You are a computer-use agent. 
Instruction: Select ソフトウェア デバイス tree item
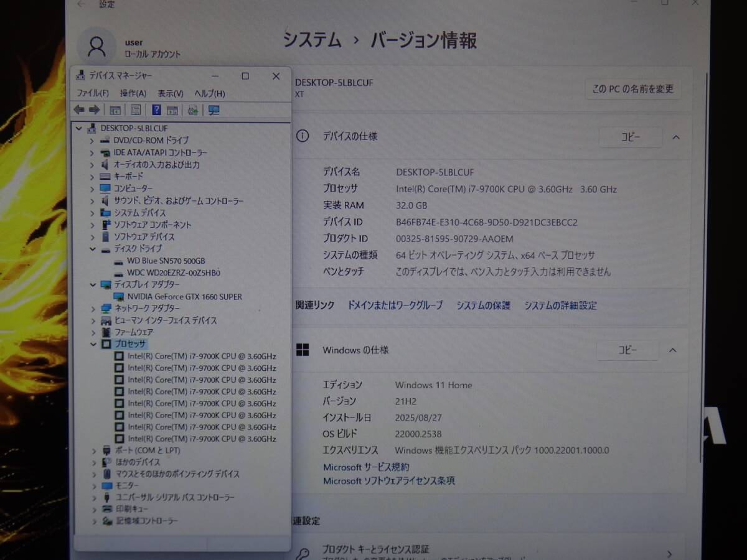point(144,237)
